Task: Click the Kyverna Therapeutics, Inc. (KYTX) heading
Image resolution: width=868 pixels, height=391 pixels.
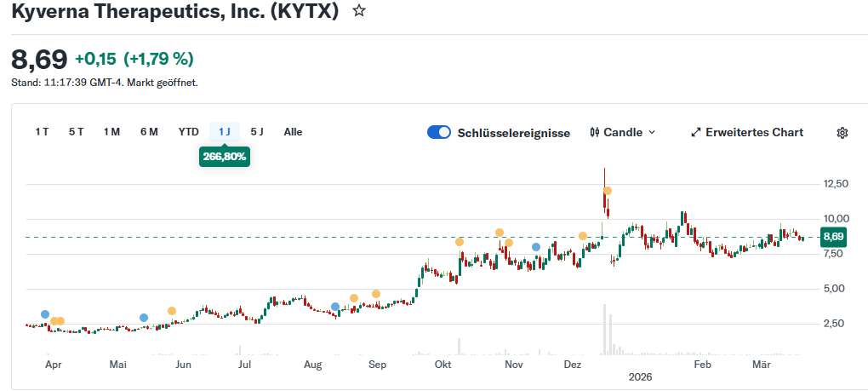Action: point(175,11)
